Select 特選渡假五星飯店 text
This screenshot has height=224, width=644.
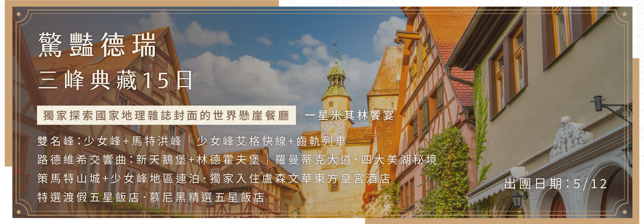(88, 197)
